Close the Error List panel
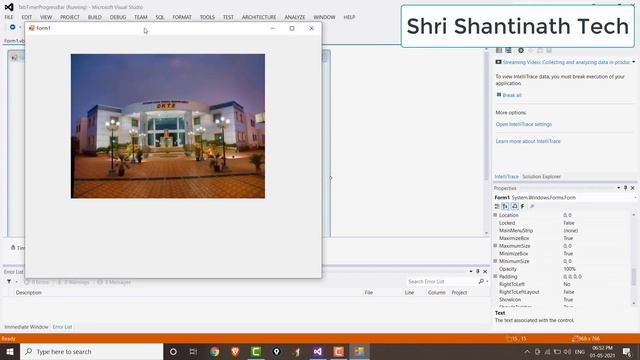The height and width of the screenshot is (360, 640). (485, 271)
